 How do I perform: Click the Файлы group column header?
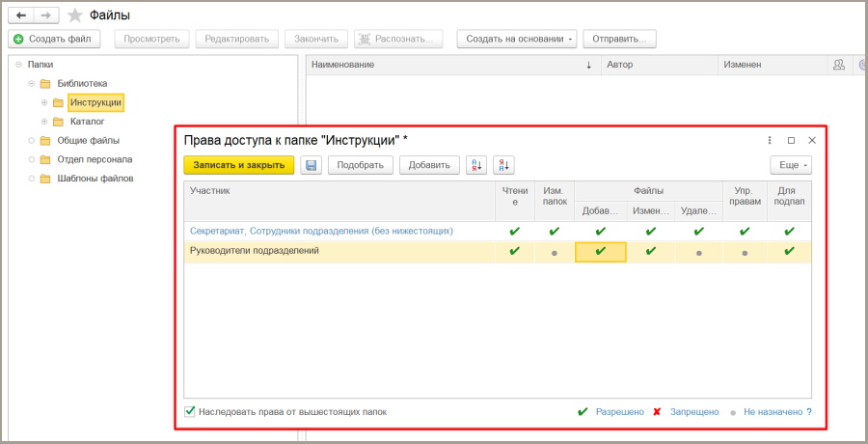[x=649, y=191]
